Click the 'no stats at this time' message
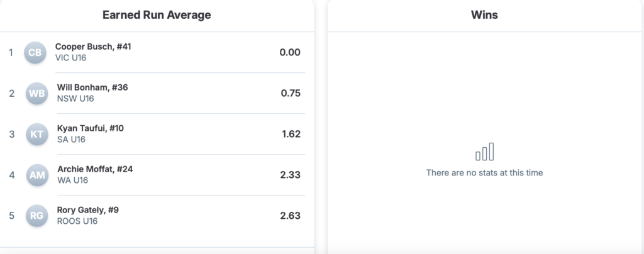 tap(484, 172)
